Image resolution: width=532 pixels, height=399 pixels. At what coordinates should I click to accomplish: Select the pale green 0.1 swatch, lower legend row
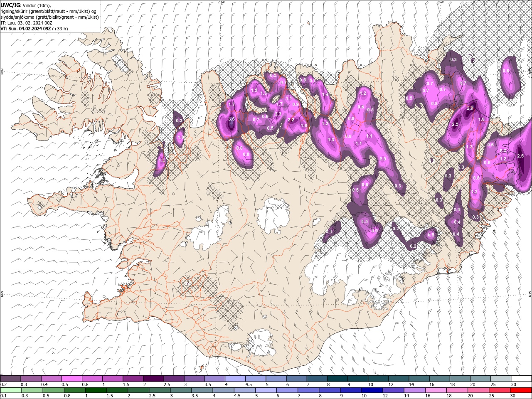11,390
